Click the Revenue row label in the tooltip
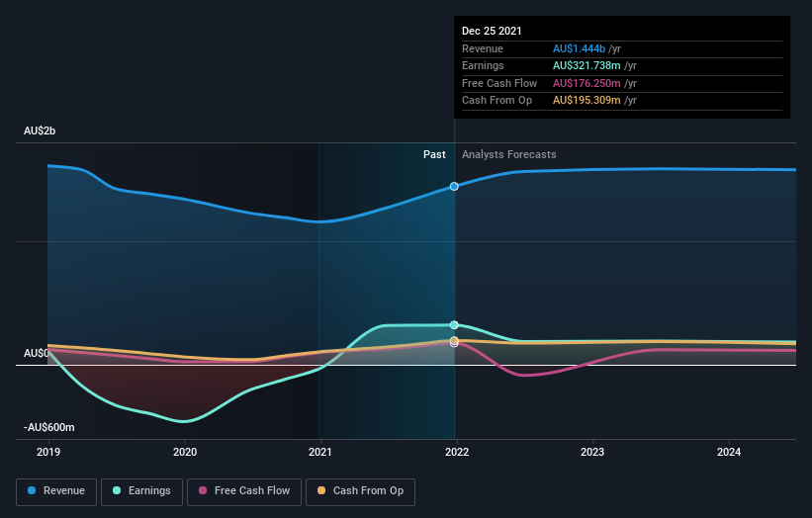The width and height of the screenshot is (812, 518). pos(482,48)
